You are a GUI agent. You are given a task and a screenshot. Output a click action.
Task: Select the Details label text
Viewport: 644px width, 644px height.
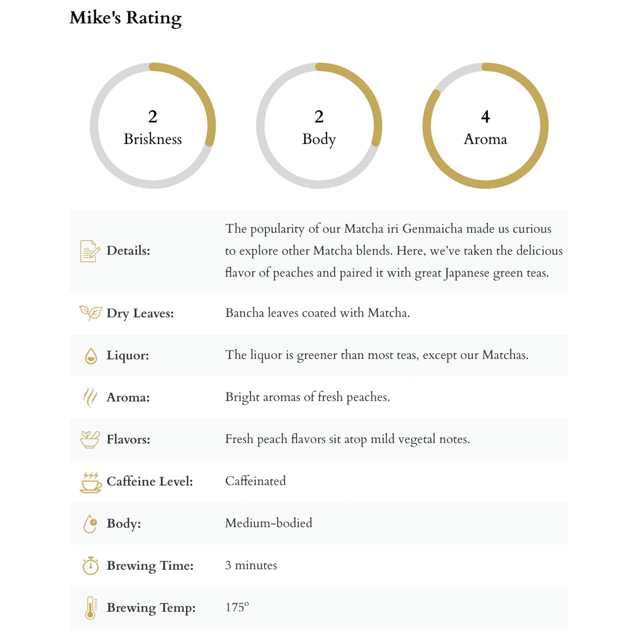pos(128,251)
